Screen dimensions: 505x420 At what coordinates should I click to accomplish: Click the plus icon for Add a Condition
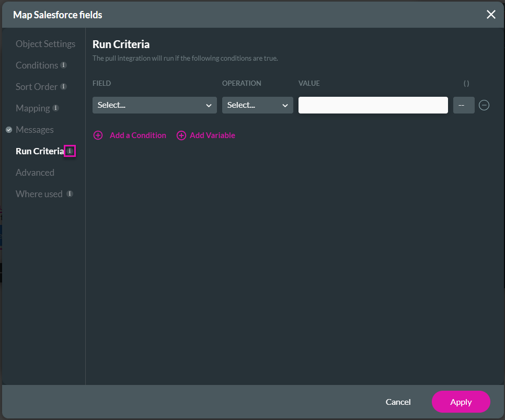[98, 135]
